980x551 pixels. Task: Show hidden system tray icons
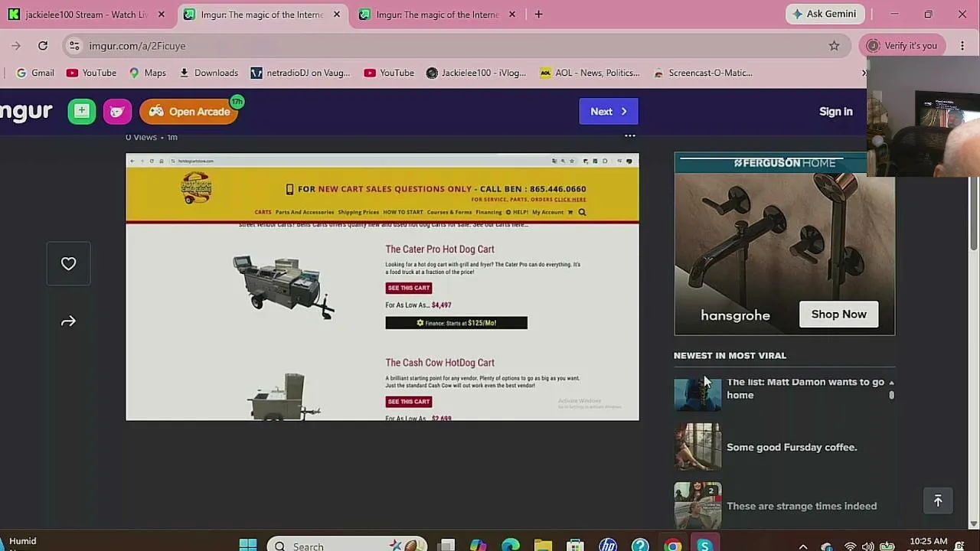tap(803, 546)
